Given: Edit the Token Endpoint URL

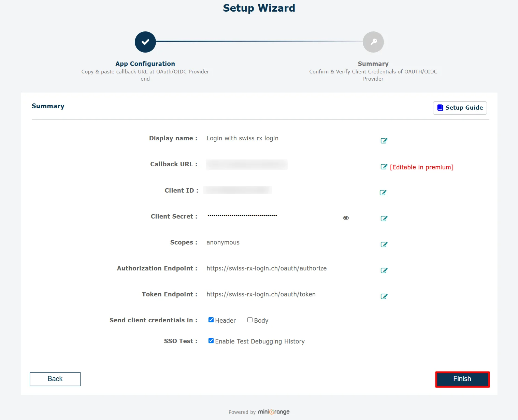Looking at the screenshot, I should click(x=384, y=296).
